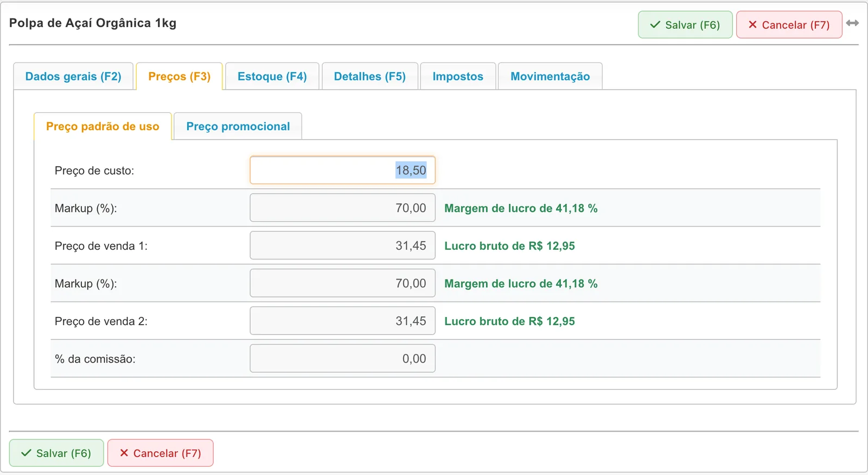Click the Preço de custo input field
The image size is (868, 475).
342,170
